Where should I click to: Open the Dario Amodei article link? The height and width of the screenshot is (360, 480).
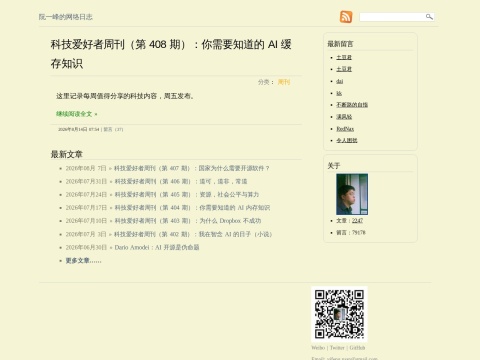157,247
